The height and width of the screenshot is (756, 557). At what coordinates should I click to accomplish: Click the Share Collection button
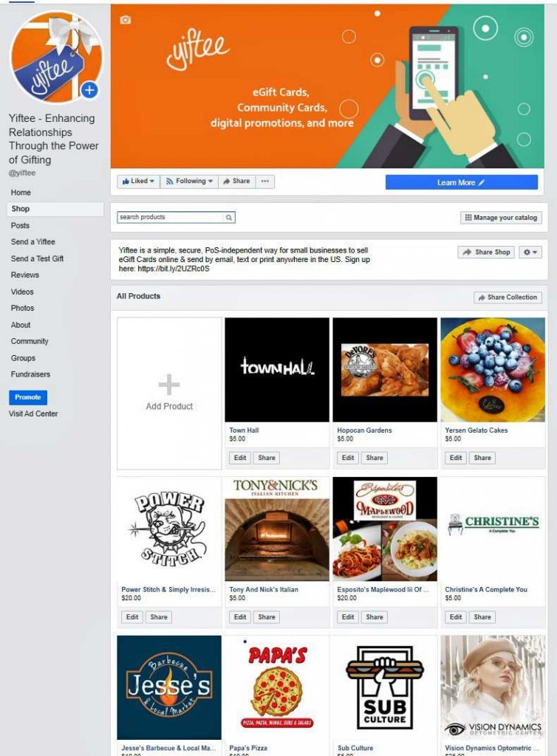coord(508,298)
